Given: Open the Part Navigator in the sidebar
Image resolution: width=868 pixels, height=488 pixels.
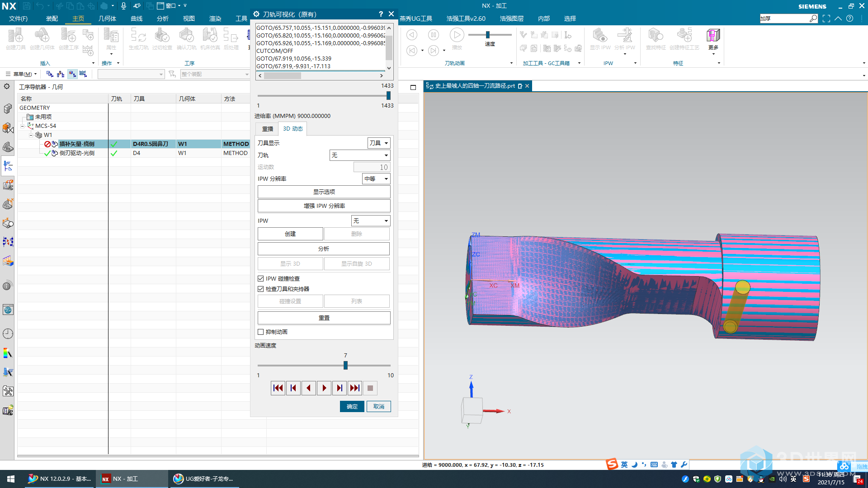Looking at the screenshot, I should click(8, 147).
